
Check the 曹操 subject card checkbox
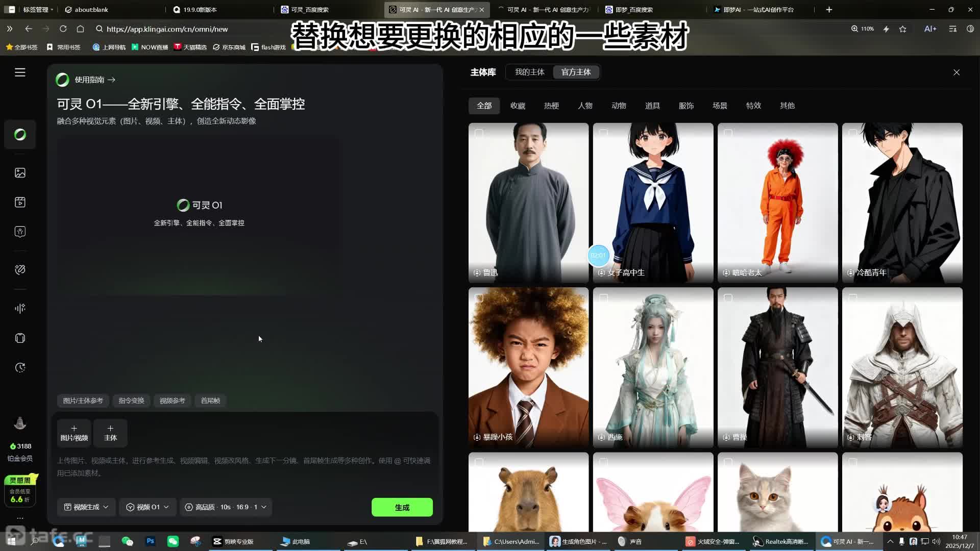728,298
